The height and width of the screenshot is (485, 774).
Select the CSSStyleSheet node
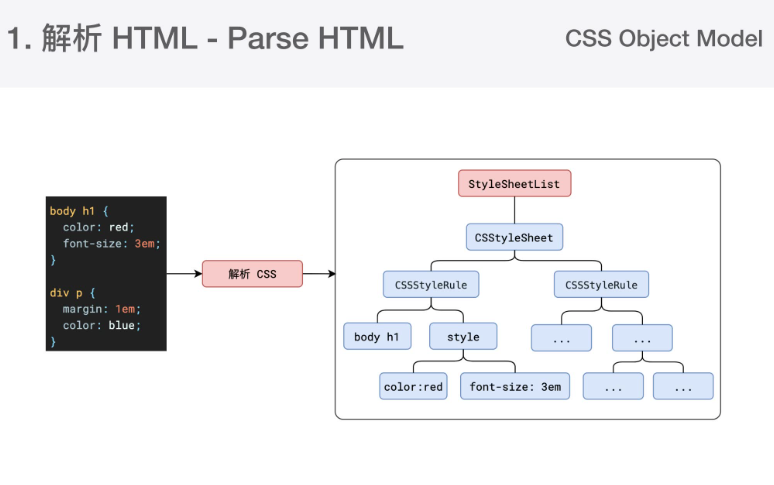tap(514, 237)
